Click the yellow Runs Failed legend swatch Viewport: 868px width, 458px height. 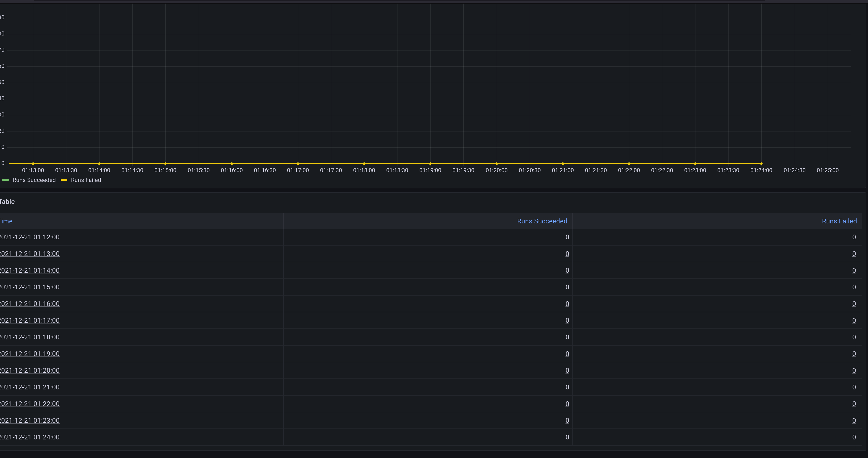(64, 180)
